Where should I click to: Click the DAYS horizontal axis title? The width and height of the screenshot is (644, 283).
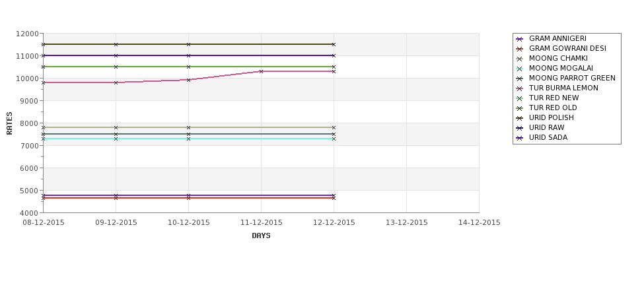coord(261,236)
